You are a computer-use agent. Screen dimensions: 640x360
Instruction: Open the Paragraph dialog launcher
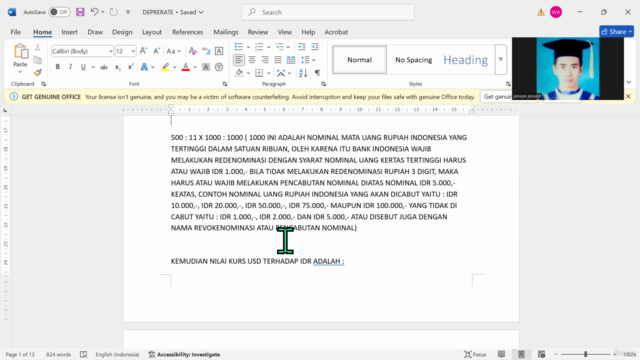click(x=324, y=84)
